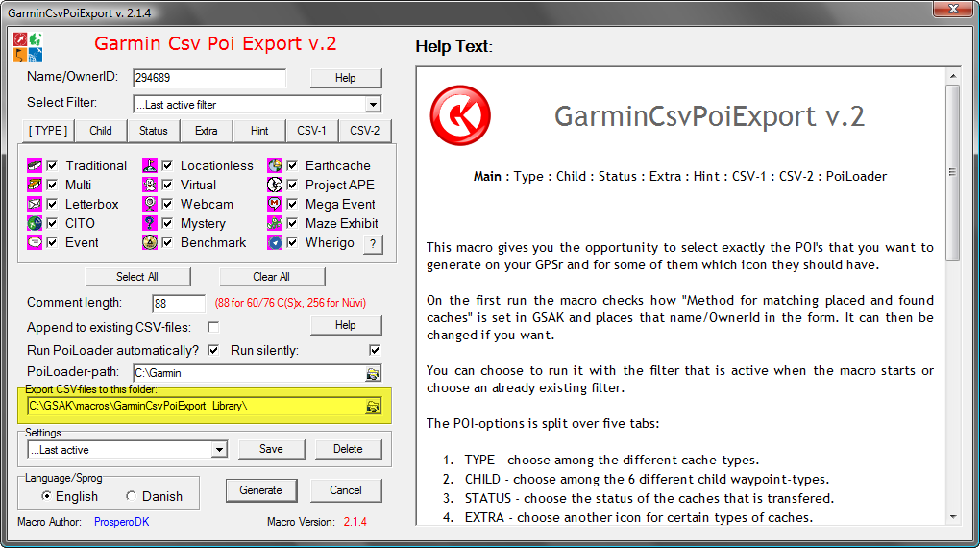Toggle the Mega Event checkbox
Image resolution: width=980 pixels, height=548 pixels.
coord(292,205)
